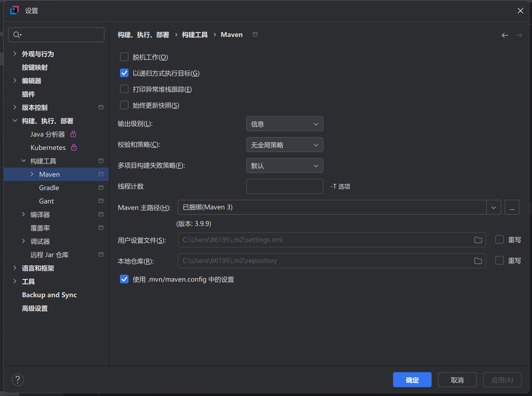Viewport: 532px width, 396px height.
Task: Open the 校验和策略 dropdown
Action: (x=285, y=145)
